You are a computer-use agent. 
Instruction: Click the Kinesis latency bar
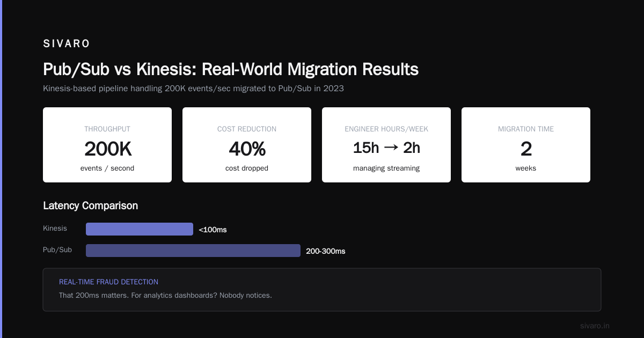(x=140, y=229)
